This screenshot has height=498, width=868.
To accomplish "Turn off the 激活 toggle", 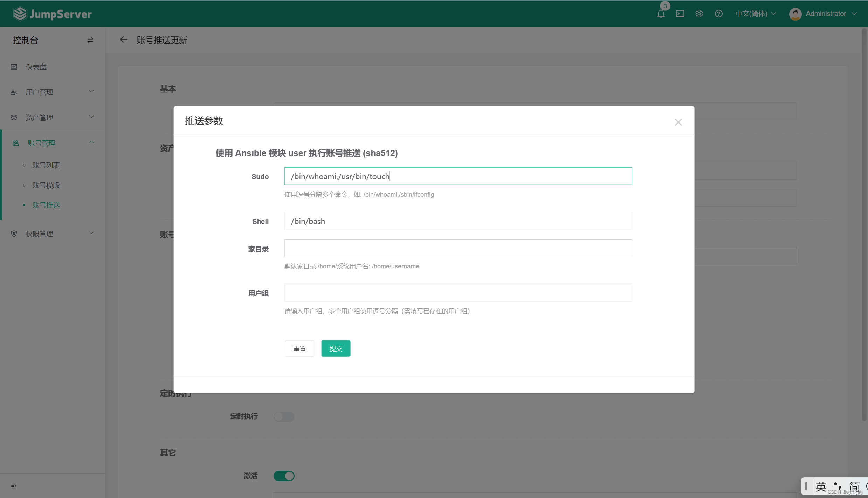I will [284, 476].
